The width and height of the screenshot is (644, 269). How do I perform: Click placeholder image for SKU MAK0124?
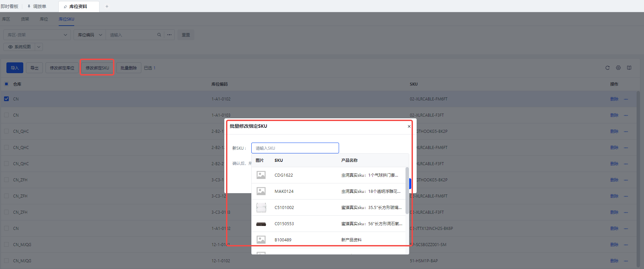tap(261, 191)
